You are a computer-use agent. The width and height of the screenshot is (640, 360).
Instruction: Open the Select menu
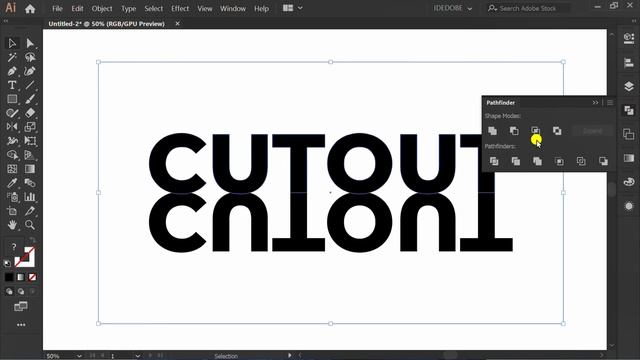click(x=153, y=9)
